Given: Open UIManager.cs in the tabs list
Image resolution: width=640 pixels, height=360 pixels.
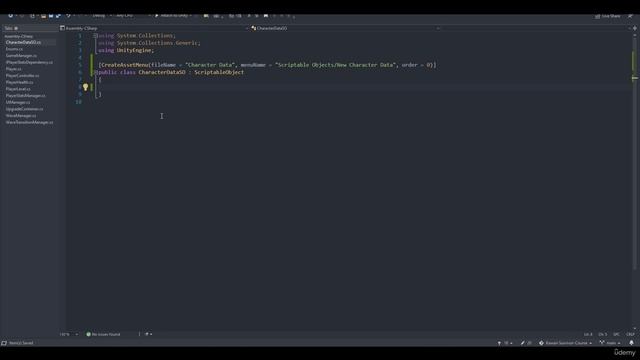Looking at the screenshot, I should 18,102.
